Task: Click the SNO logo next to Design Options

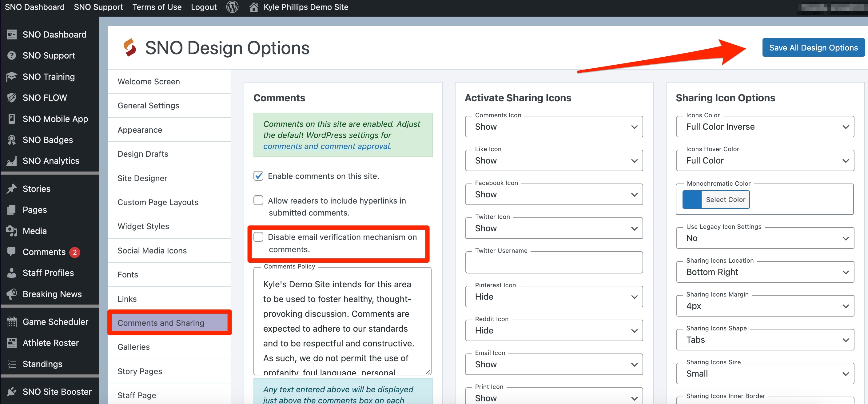Action: 129,47
